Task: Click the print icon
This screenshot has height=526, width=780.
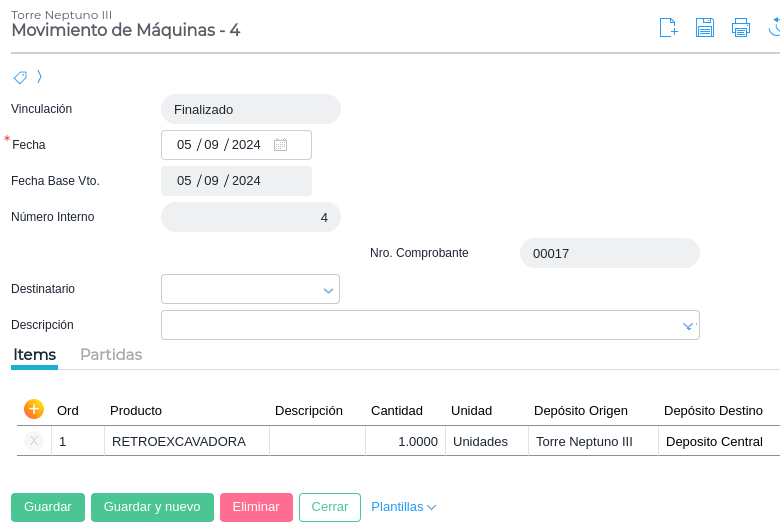Action: click(x=741, y=28)
